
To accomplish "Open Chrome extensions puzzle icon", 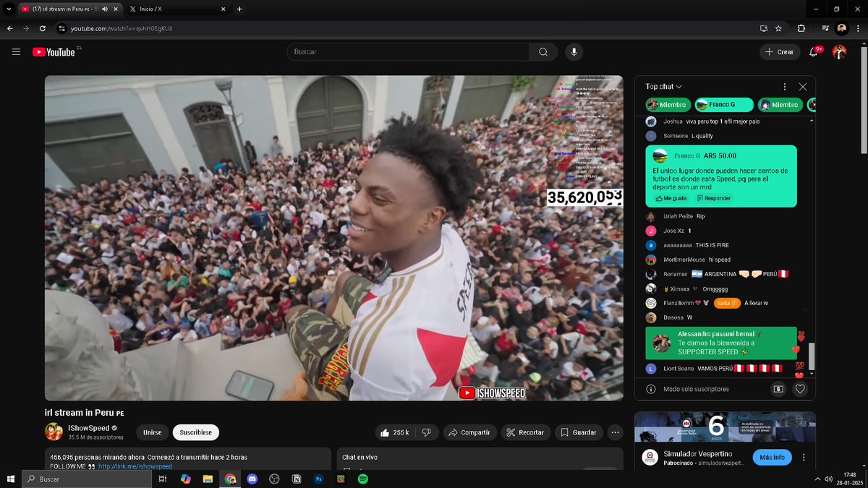I will (801, 28).
